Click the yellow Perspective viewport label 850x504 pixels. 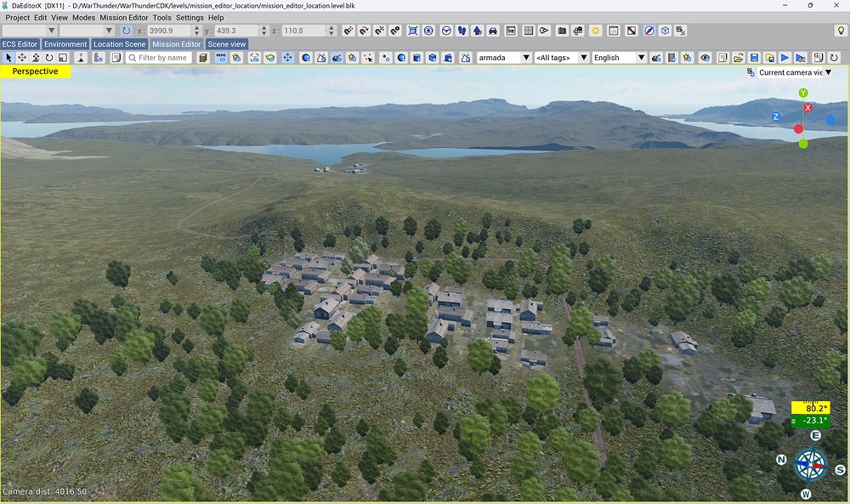coord(35,71)
